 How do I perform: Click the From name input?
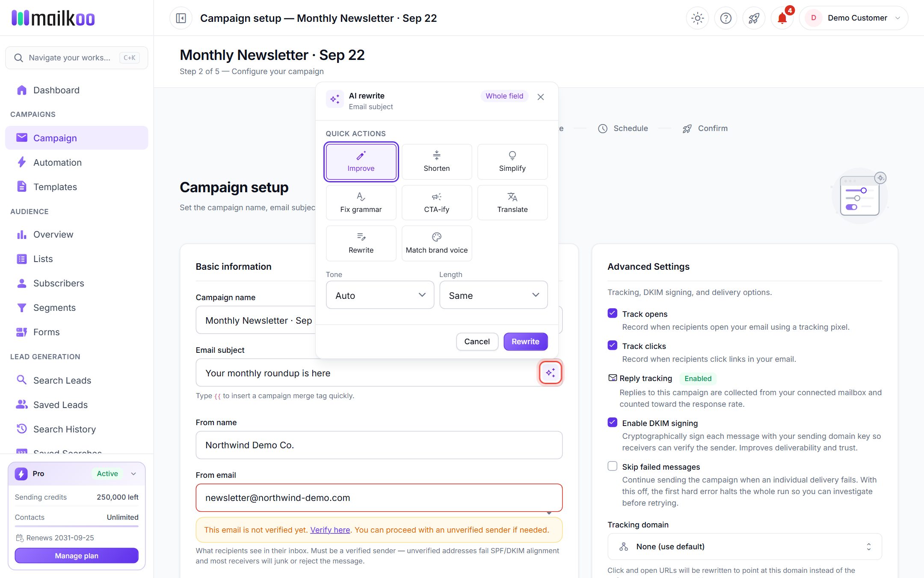tap(379, 445)
